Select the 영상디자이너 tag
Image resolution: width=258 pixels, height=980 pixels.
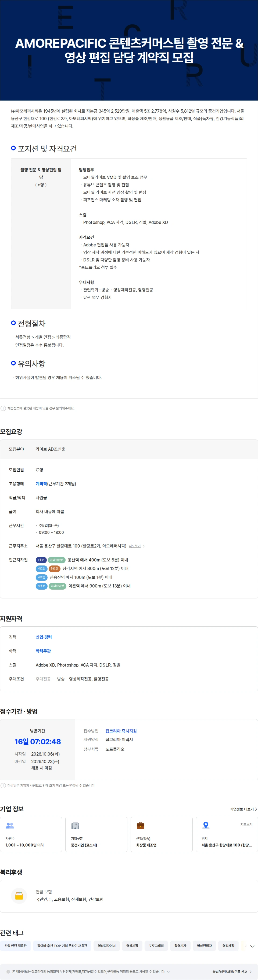click(x=107, y=946)
